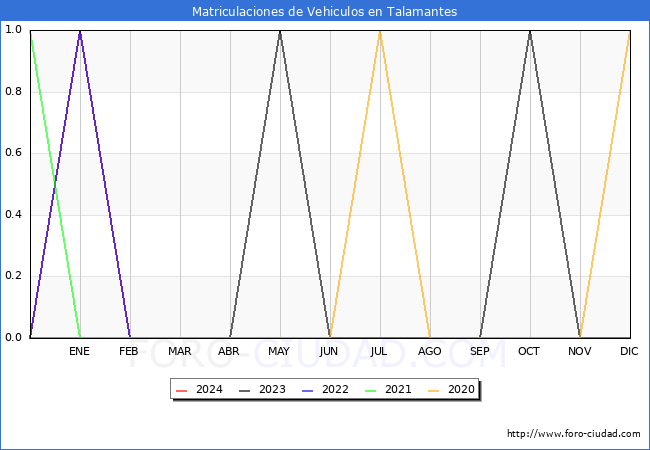The width and height of the screenshot is (650, 450).
Task: Click the DIC month axis label
Action: click(x=629, y=351)
